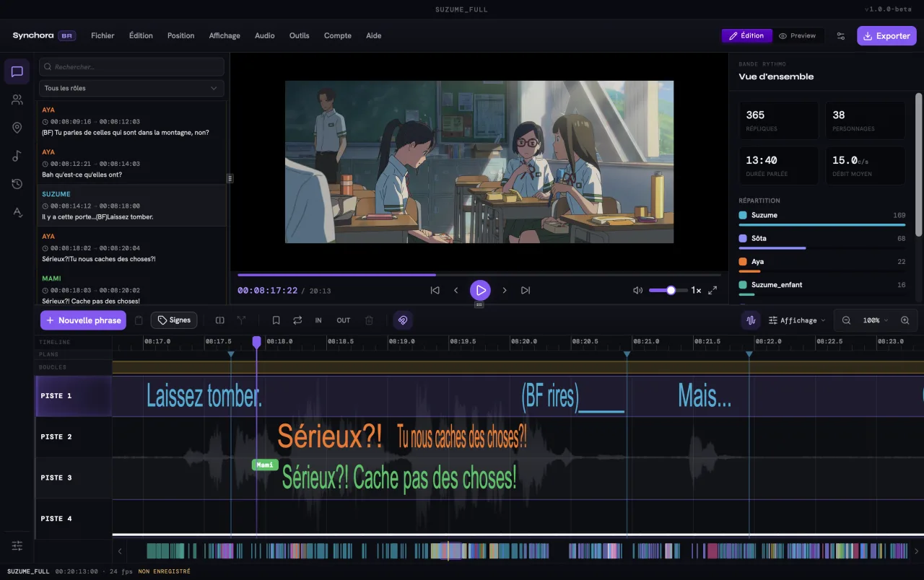The height and width of the screenshot is (580, 924).
Task: Click the merge branches icon
Action: coord(241,320)
